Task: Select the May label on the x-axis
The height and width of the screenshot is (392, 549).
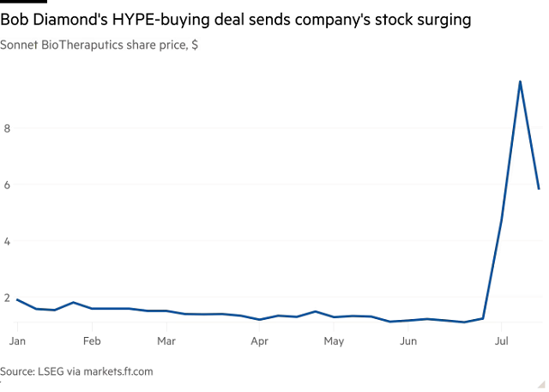Action: 334,341
